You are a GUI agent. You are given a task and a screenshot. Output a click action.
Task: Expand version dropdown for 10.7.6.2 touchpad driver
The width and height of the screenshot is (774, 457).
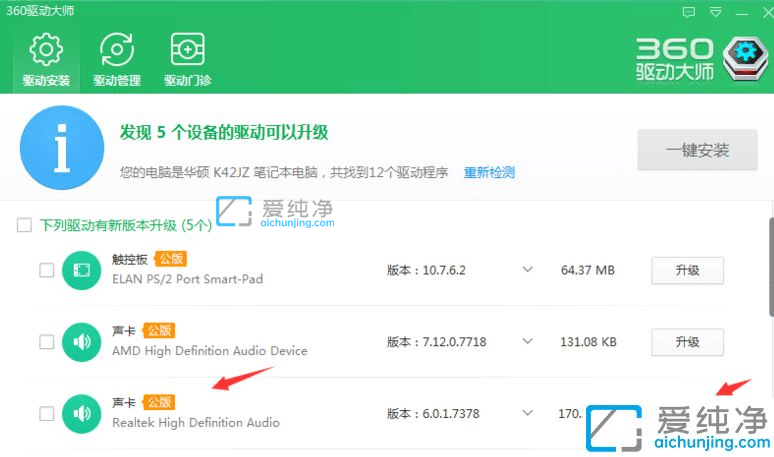tap(528, 270)
